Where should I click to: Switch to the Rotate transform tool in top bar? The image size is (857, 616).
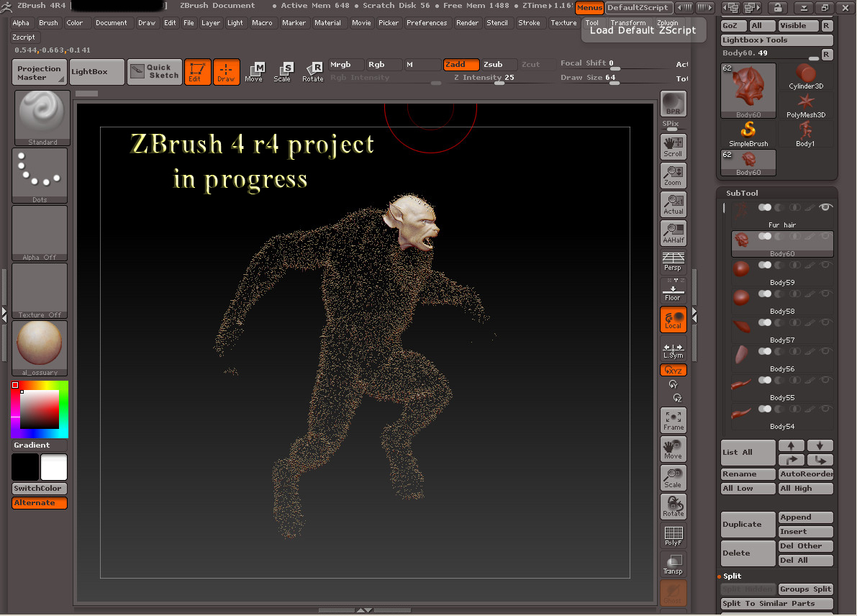tap(312, 71)
